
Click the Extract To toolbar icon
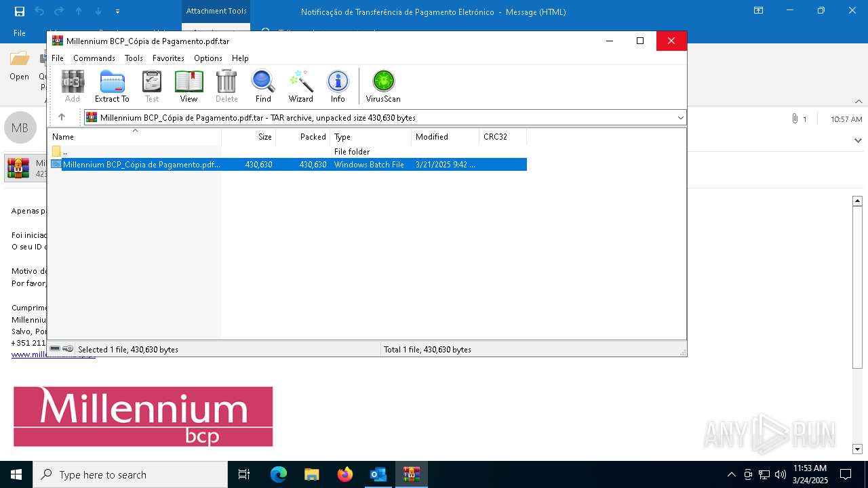(x=112, y=86)
